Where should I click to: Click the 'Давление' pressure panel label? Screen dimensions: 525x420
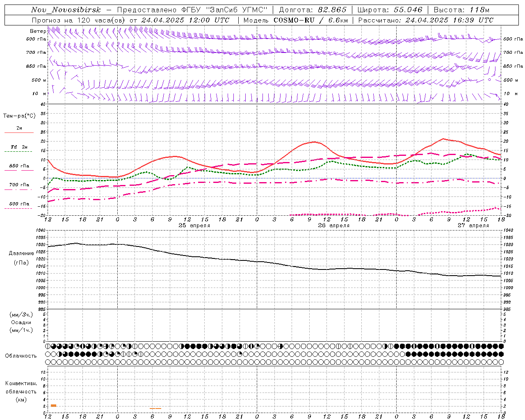click(21, 253)
